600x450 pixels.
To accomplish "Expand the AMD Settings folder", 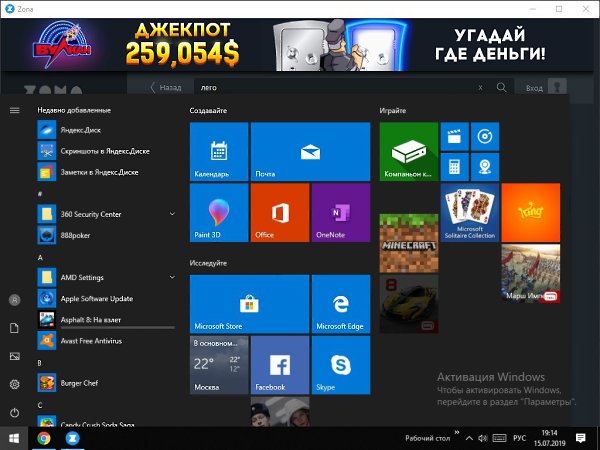I will click(172, 277).
